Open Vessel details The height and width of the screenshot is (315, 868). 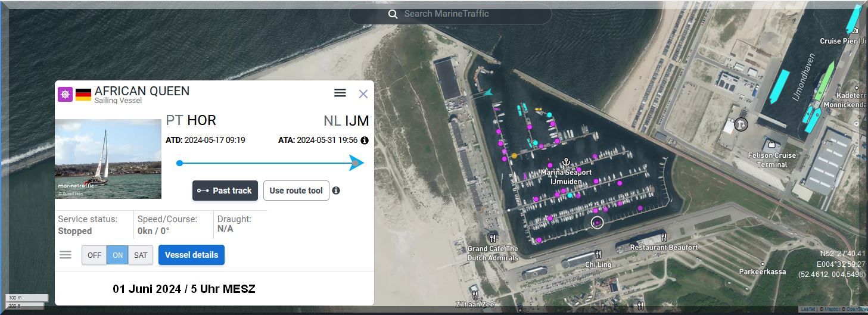[191, 255]
